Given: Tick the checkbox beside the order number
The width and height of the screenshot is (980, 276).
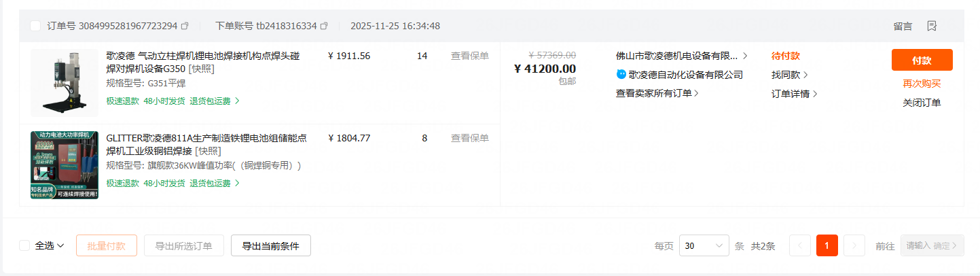Looking at the screenshot, I should pyautogui.click(x=35, y=26).
